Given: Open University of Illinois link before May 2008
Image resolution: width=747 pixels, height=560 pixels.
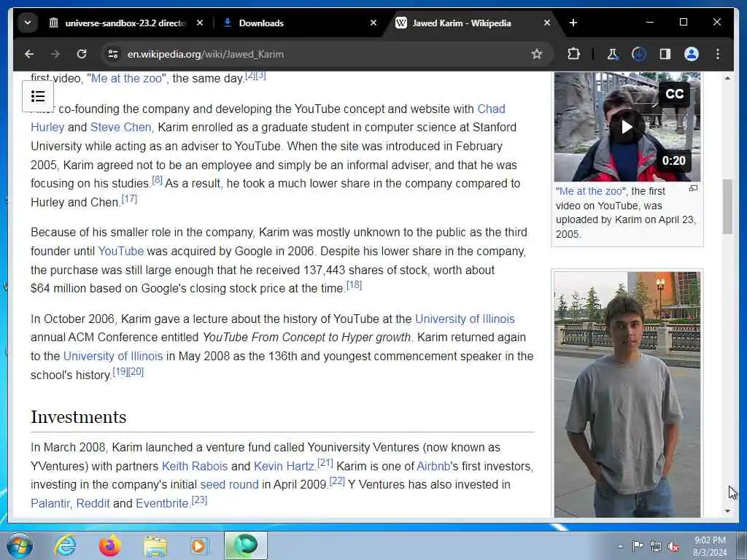Looking at the screenshot, I should pos(113,356).
